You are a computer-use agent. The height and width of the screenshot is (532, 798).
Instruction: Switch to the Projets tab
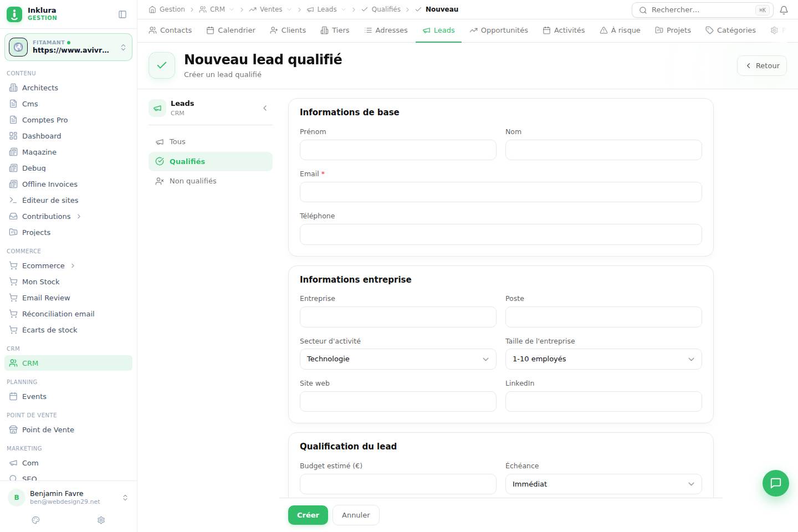tap(673, 30)
